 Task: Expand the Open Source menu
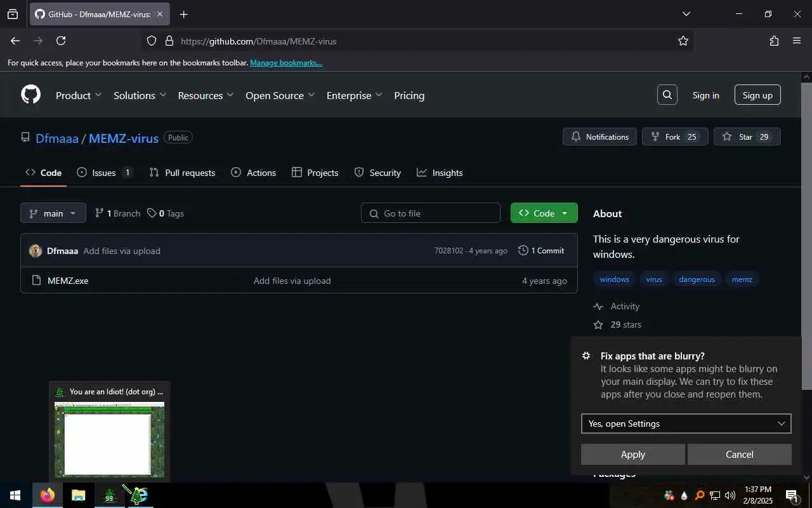click(x=280, y=95)
